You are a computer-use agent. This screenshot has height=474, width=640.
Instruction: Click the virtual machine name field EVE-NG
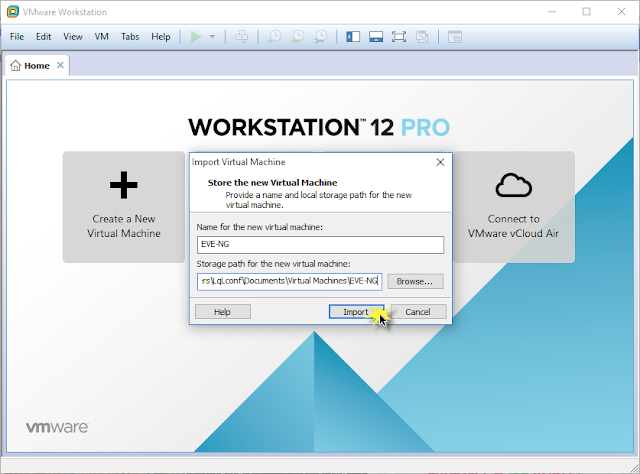(x=320, y=245)
